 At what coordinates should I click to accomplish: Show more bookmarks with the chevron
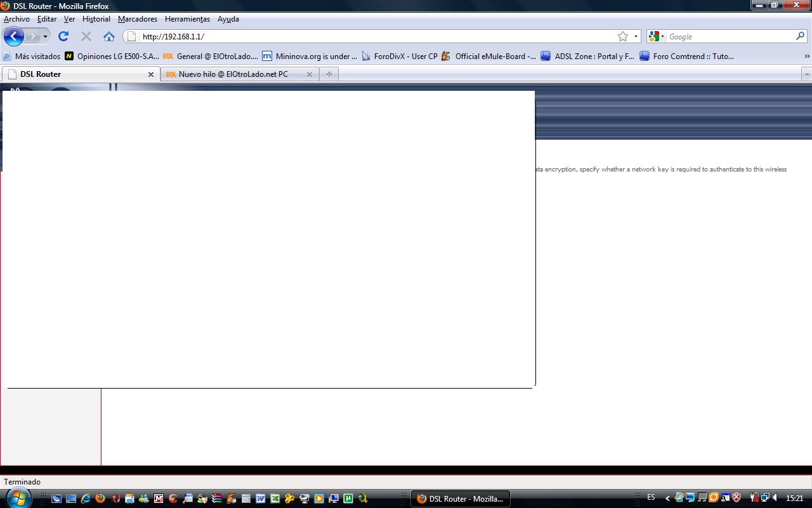(x=807, y=56)
